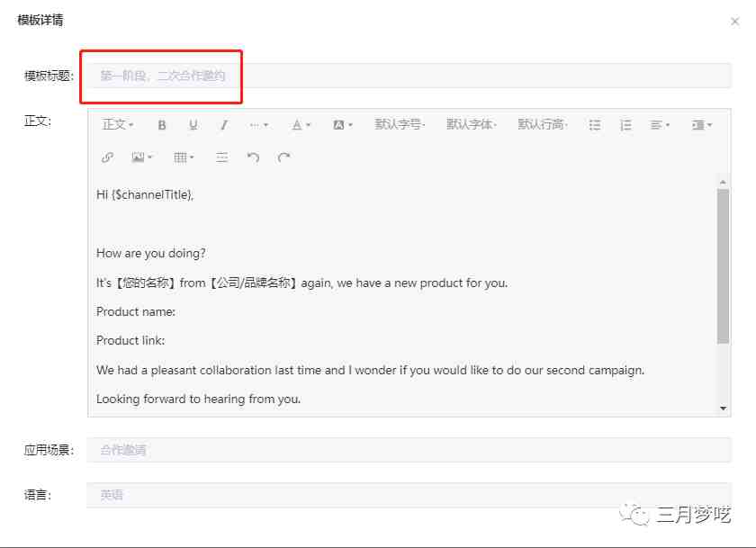
Task: Insert a horizontal divider line
Action: [x=221, y=157]
